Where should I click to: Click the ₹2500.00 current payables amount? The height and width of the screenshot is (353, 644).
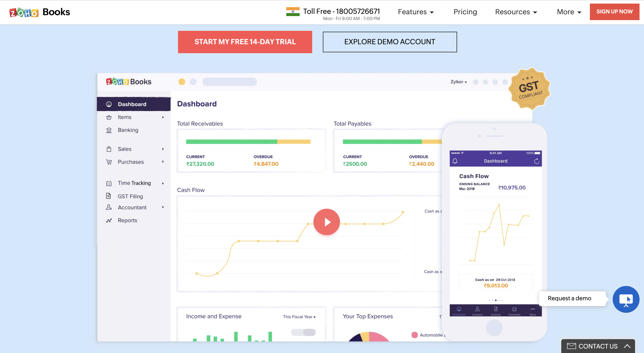tap(355, 164)
